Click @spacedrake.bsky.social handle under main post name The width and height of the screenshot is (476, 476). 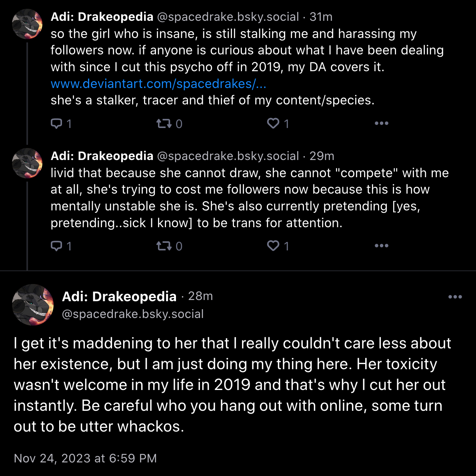click(x=133, y=314)
